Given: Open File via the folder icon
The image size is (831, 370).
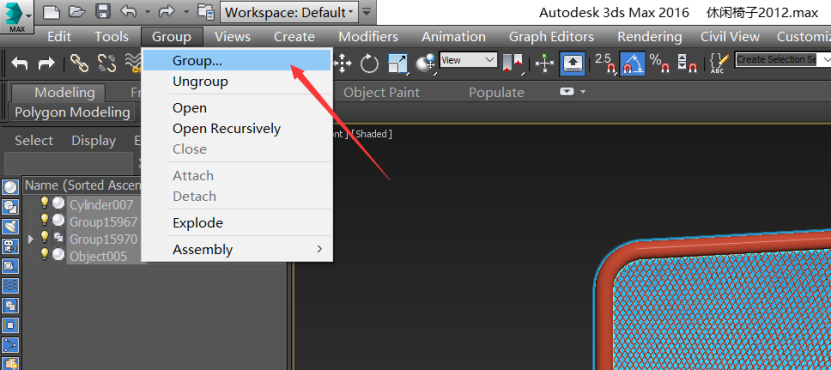Looking at the screenshot, I should point(77,11).
